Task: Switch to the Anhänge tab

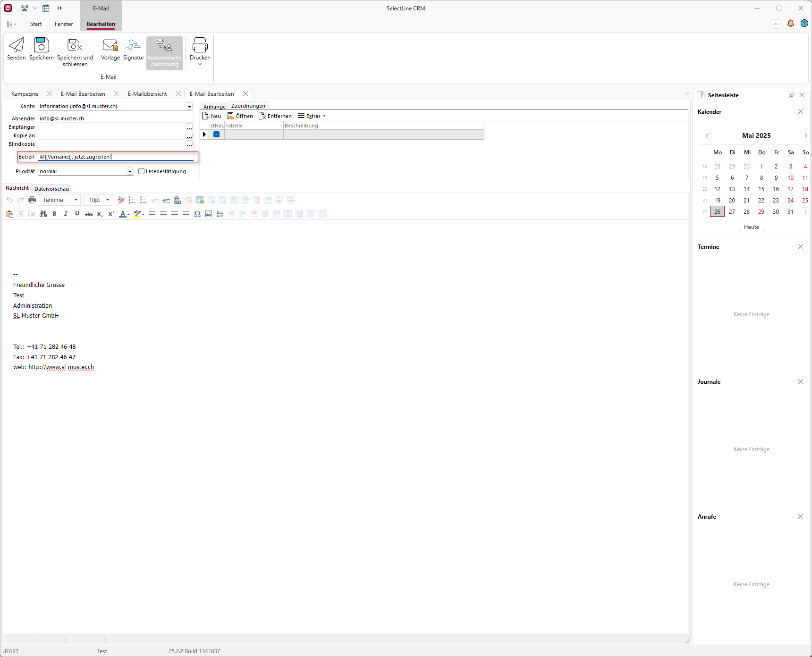Action: click(214, 107)
